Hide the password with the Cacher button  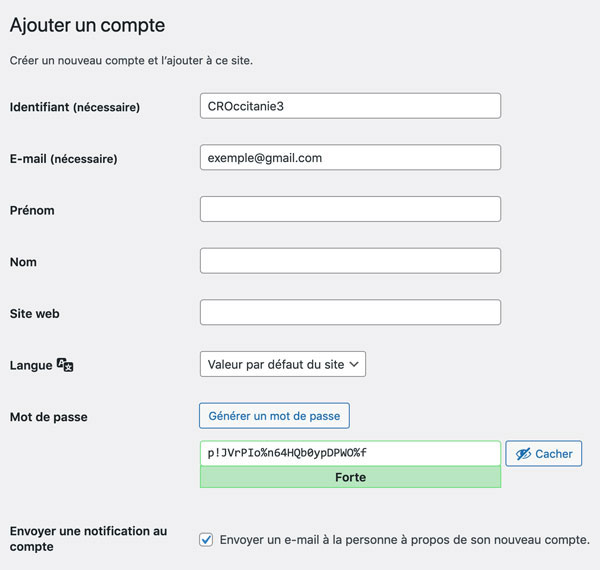point(544,453)
